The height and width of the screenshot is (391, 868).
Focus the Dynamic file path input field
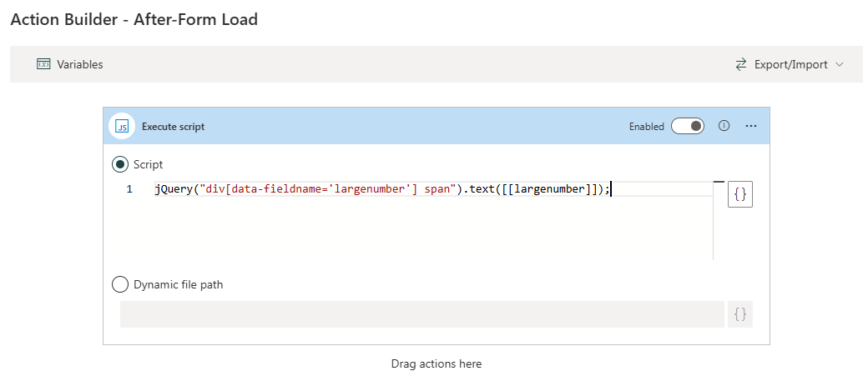point(421,314)
